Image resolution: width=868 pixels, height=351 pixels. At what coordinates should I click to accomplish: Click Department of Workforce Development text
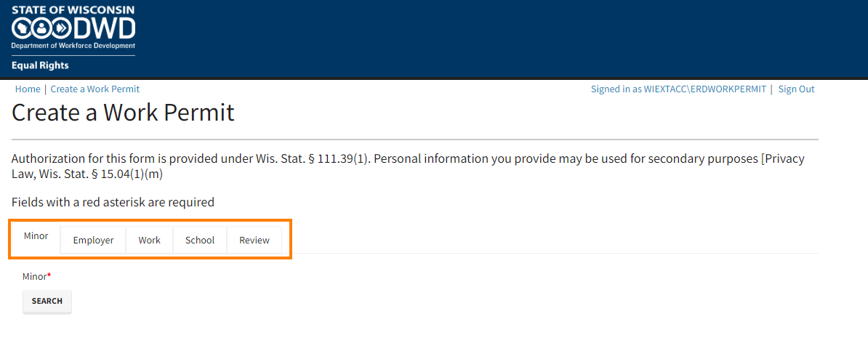(x=73, y=46)
